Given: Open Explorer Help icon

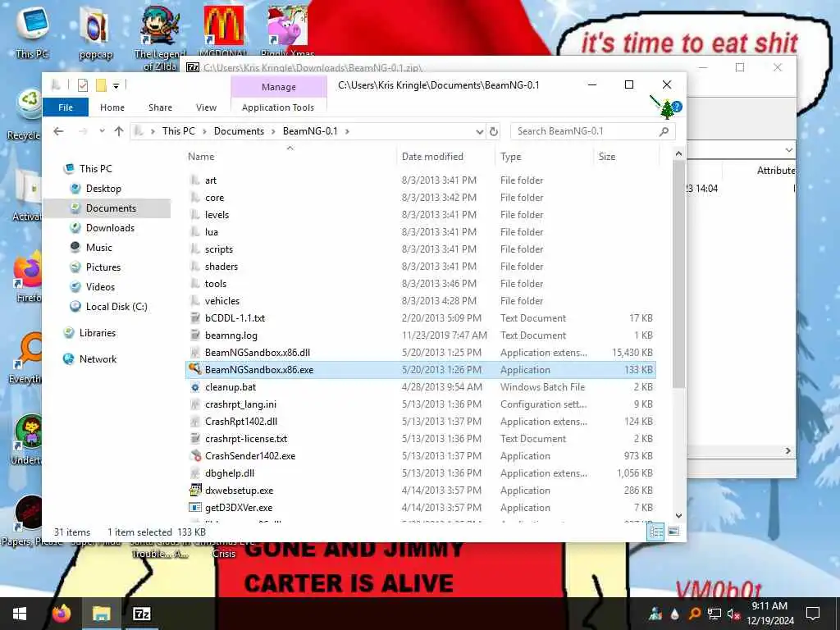Looking at the screenshot, I should point(677,107).
